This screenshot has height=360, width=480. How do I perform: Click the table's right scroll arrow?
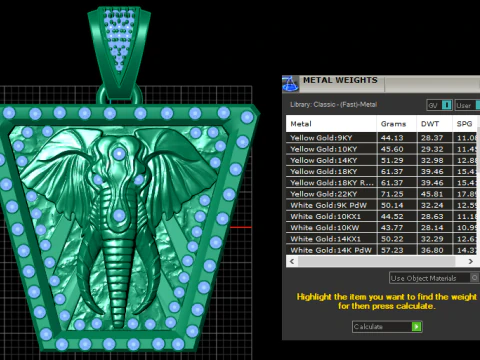471,261
